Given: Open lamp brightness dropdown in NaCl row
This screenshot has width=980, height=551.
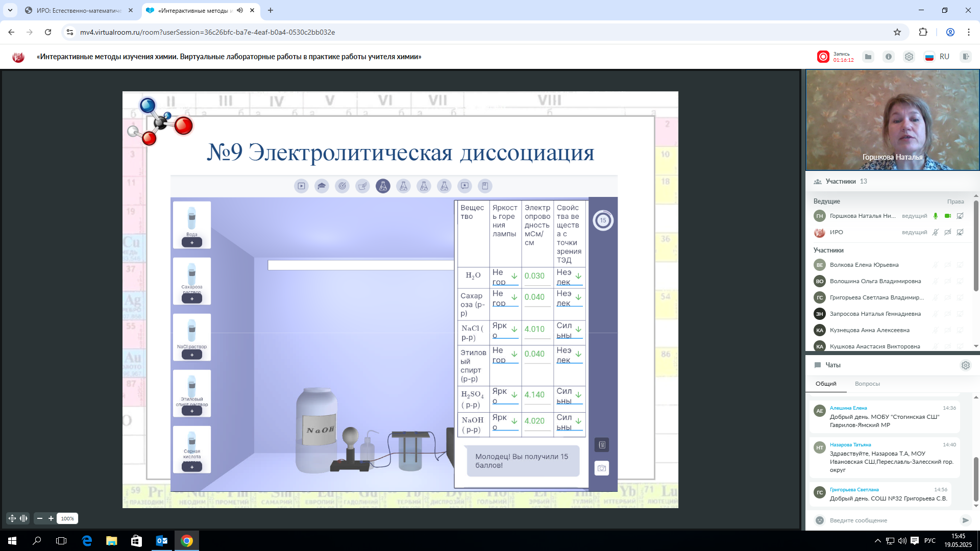Looking at the screenshot, I should (505, 330).
